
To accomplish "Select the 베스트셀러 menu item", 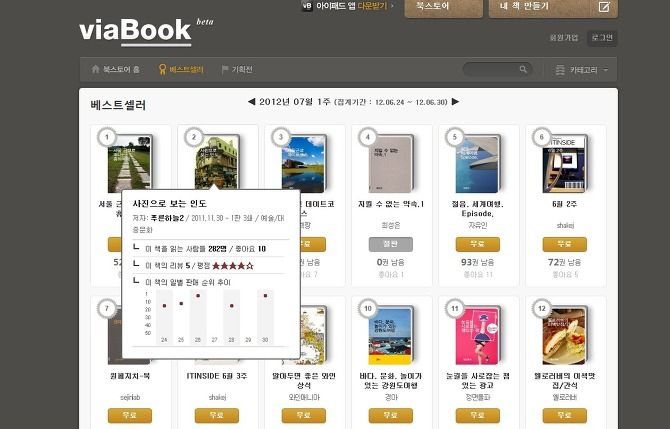I will pos(181,69).
